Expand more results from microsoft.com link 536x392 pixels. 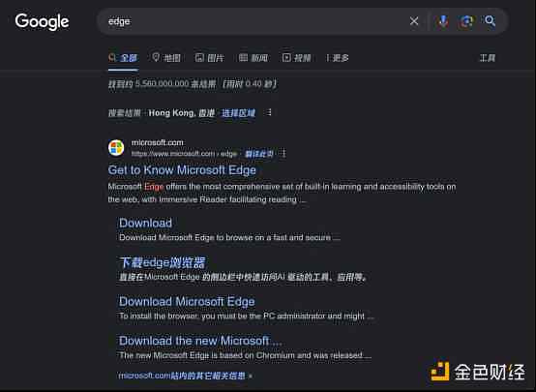tap(185, 376)
